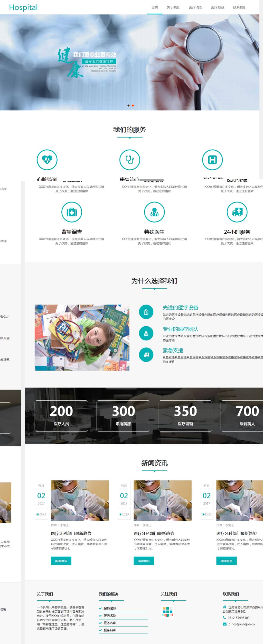Click the special doctor icon
Screen dimensions: 263x644
[154, 212]
